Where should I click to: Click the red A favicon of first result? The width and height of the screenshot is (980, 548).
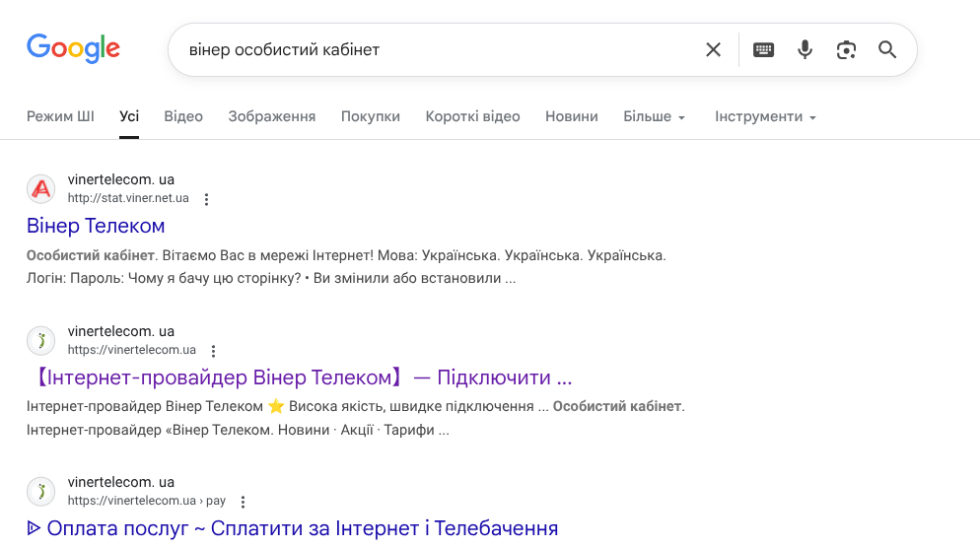point(41,188)
